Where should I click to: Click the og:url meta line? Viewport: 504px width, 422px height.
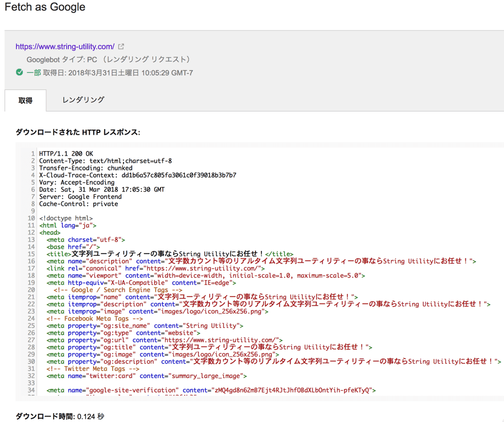pos(164,340)
